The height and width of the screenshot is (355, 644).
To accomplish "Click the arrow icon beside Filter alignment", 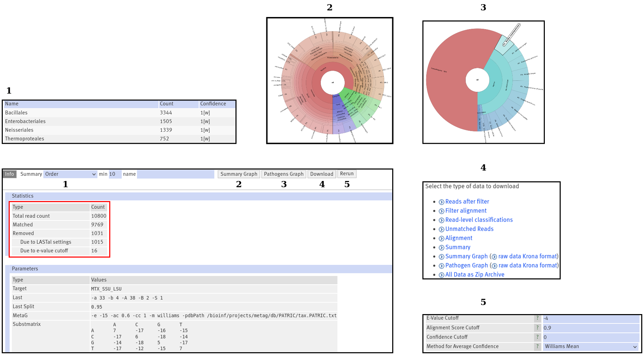I will [x=441, y=211].
